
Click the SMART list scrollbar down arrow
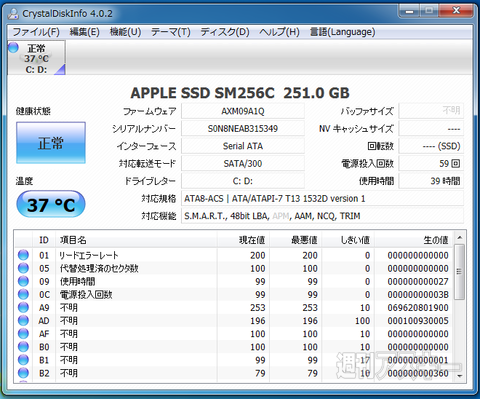(460, 376)
